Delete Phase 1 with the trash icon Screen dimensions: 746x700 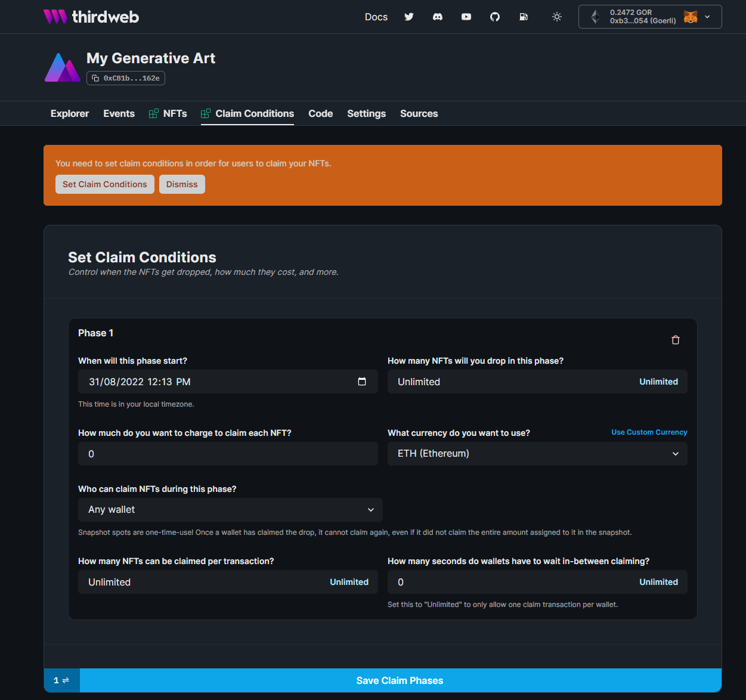click(676, 340)
